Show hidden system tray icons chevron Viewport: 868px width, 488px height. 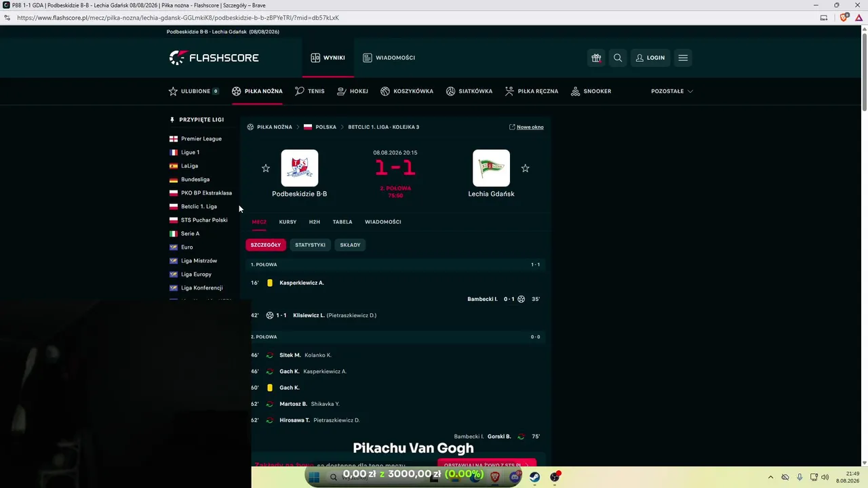pos(770,477)
